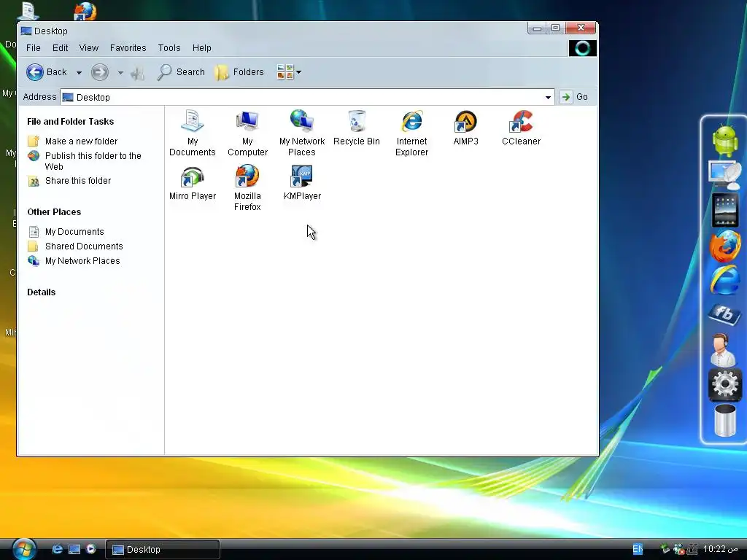Launch Firefox from the side dock
Image resolution: width=747 pixels, height=560 pixels.
tap(724, 245)
